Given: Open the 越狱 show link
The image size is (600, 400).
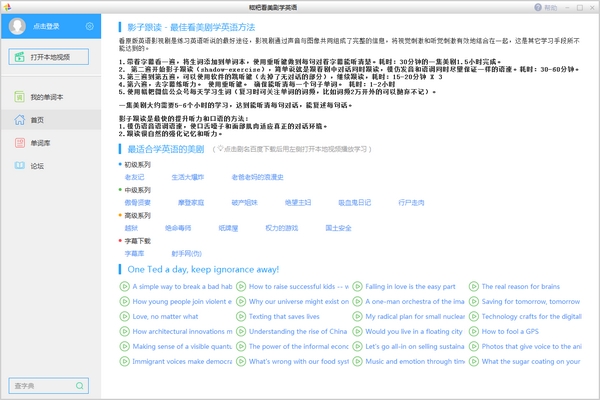Looking at the screenshot, I should point(131,228).
